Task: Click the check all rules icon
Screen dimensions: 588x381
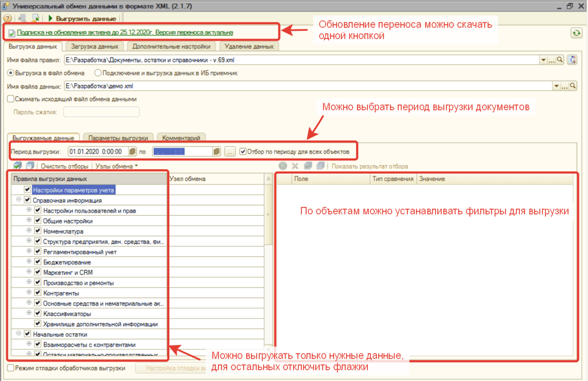Action: tap(18, 166)
